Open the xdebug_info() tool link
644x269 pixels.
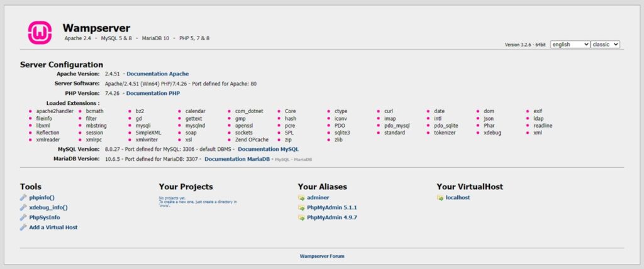48,207
